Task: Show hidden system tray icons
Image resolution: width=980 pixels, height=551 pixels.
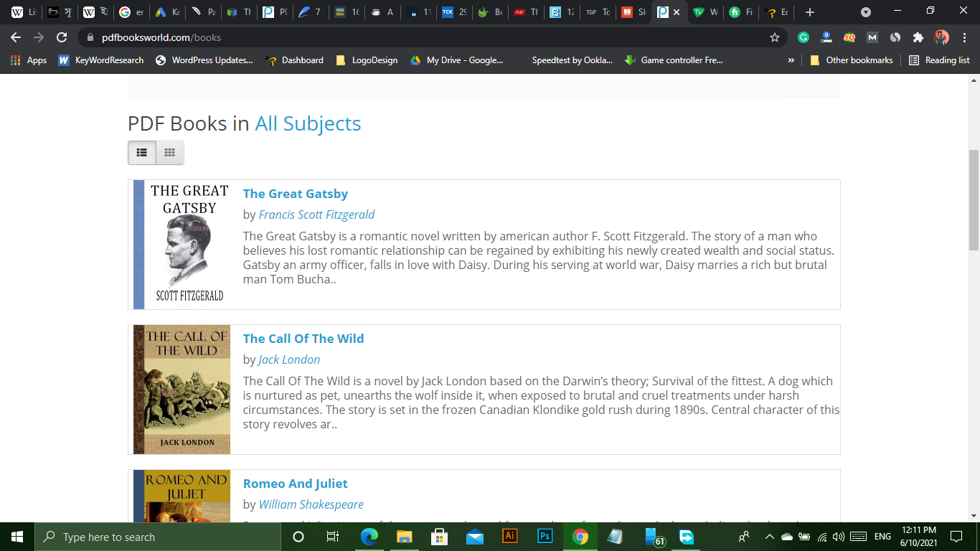Action: [769, 537]
